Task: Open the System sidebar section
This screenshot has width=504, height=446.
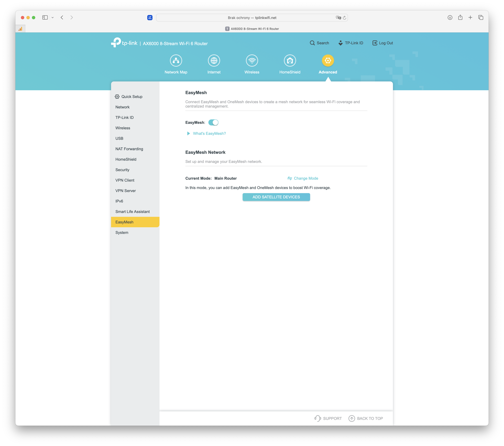Action: click(135, 233)
